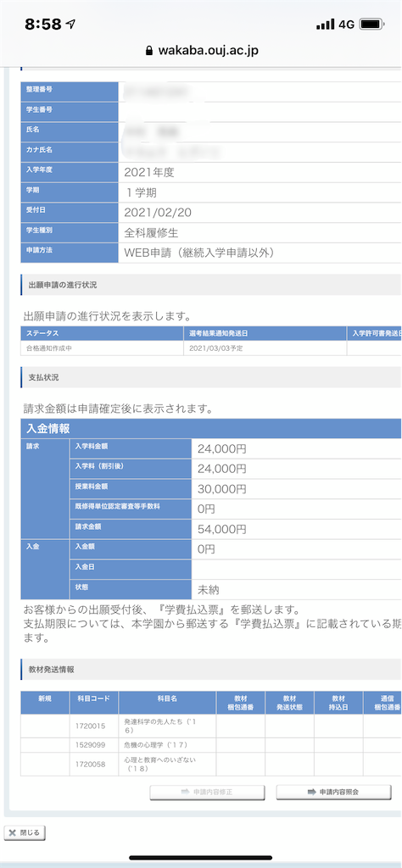Screen dimensions: 402x868
Task: Click the 4G network indicator
Action: [x=346, y=25]
